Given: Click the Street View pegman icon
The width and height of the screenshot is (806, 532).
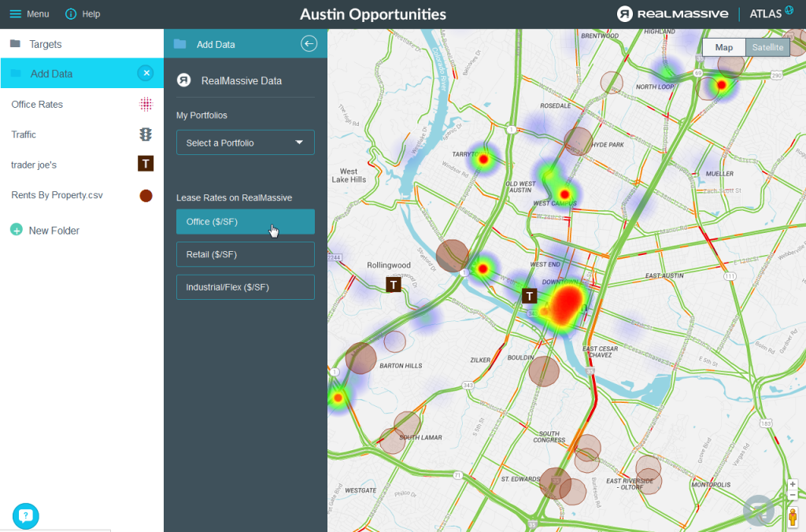Looking at the screenshot, I should pos(792,516).
